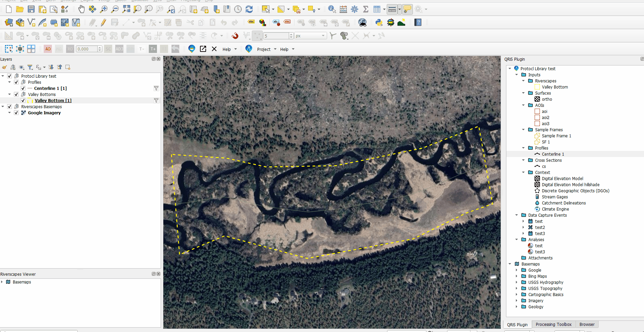Toggle the Profiles group checkbox in Layers
This screenshot has height=332, width=644.
point(16,82)
